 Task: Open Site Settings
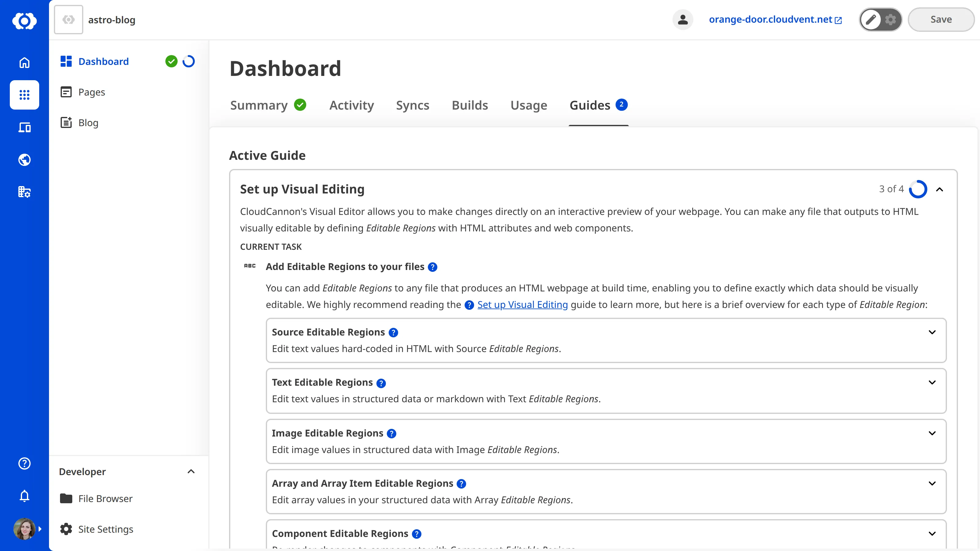tap(105, 529)
